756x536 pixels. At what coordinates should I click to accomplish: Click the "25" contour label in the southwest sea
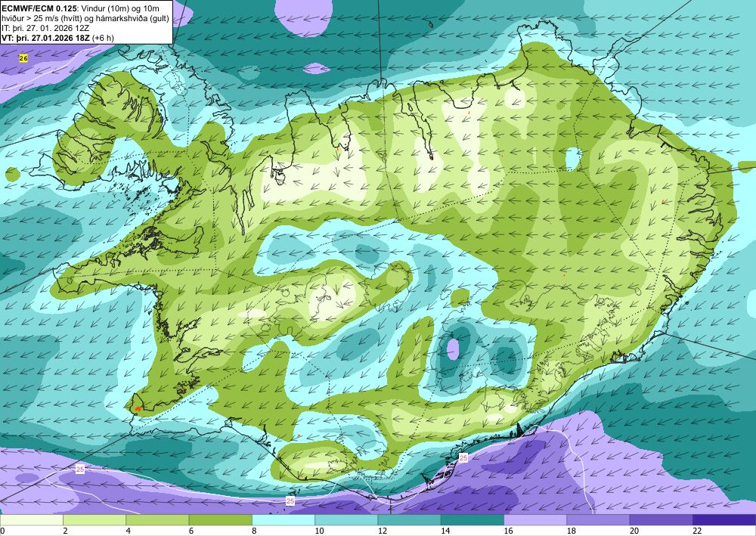[80, 469]
